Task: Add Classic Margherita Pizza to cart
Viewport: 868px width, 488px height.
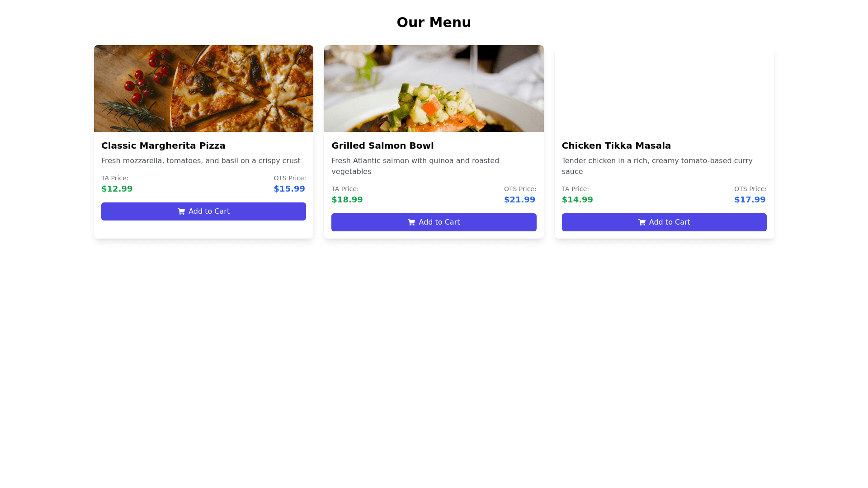Action: (x=203, y=211)
